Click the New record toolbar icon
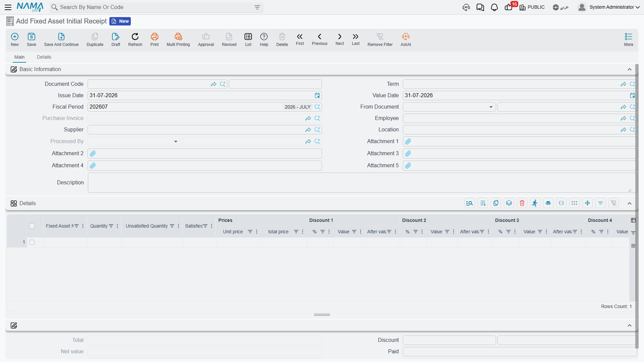 [15, 39]
